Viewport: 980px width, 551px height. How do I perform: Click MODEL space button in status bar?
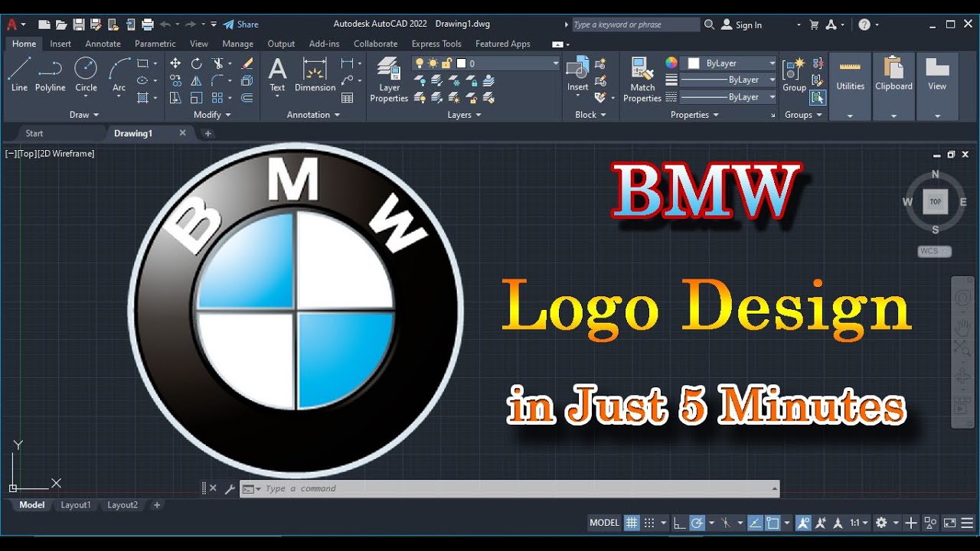(x=604, y=523)
